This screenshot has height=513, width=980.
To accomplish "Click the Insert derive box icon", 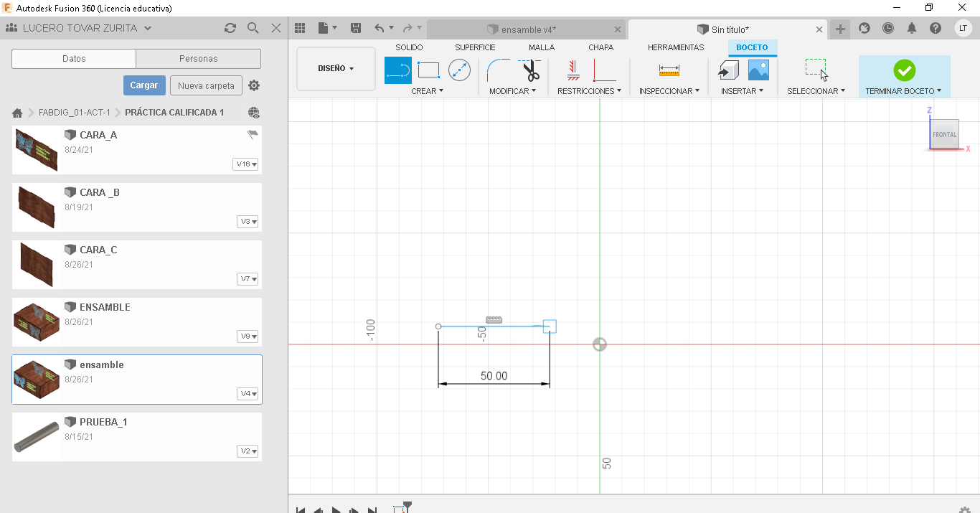I will tap(729, 70).
